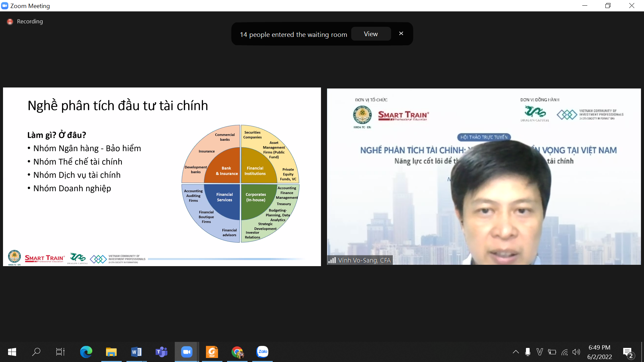The image size is (644, 362).
Task: Open the Action Center notifications icon
Action: 628,352
